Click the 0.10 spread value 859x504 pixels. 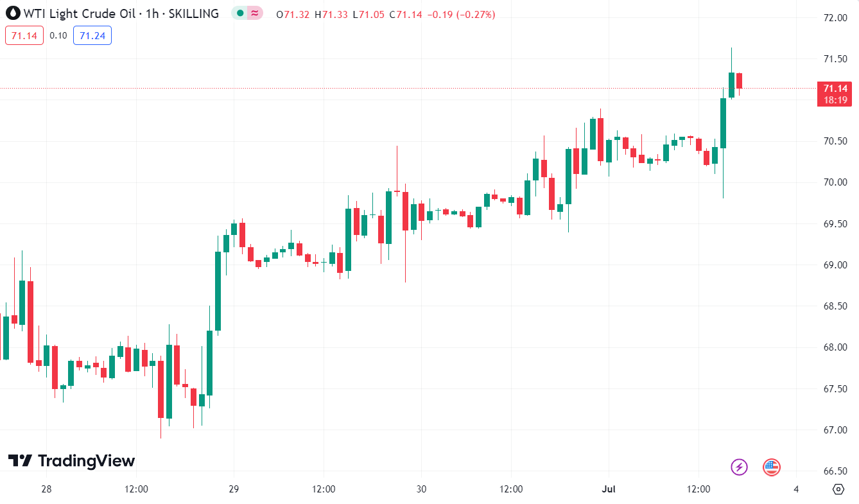[x=58, y=35]
